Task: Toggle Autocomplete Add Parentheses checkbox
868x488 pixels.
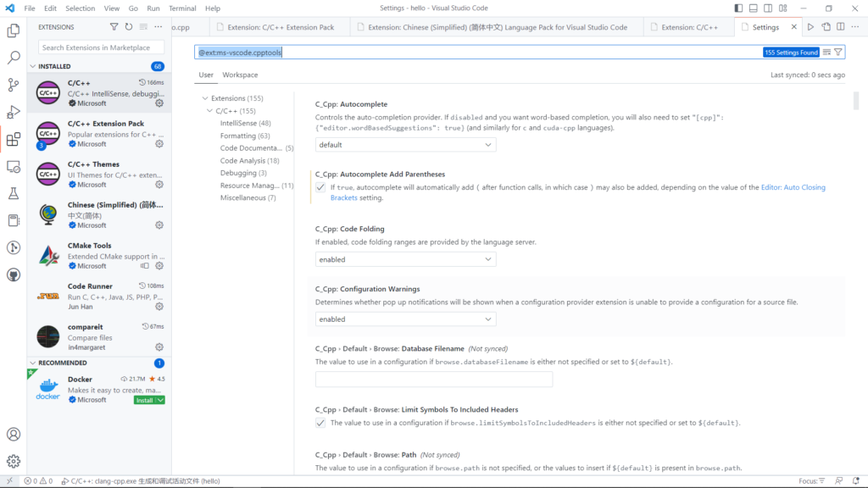Action: (320, 187)
